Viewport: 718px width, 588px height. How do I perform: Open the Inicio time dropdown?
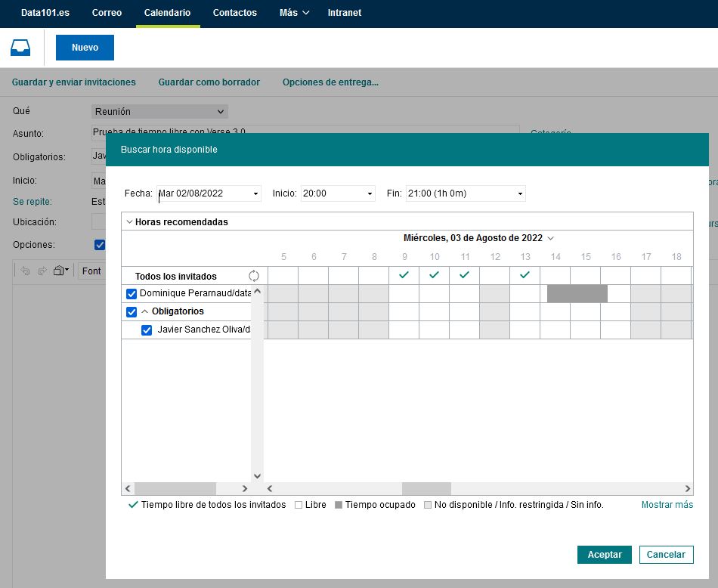(370, 193)
